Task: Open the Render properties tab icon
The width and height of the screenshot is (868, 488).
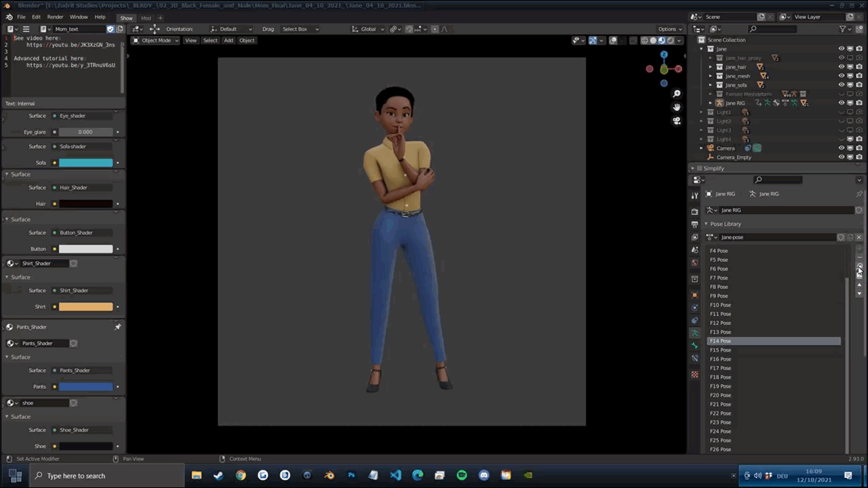Action: pyautogui.click(x=694, y=211)
